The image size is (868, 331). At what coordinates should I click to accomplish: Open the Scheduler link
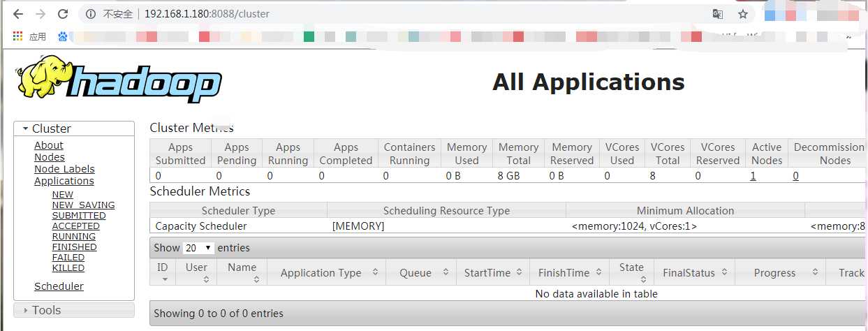[59, 286]
